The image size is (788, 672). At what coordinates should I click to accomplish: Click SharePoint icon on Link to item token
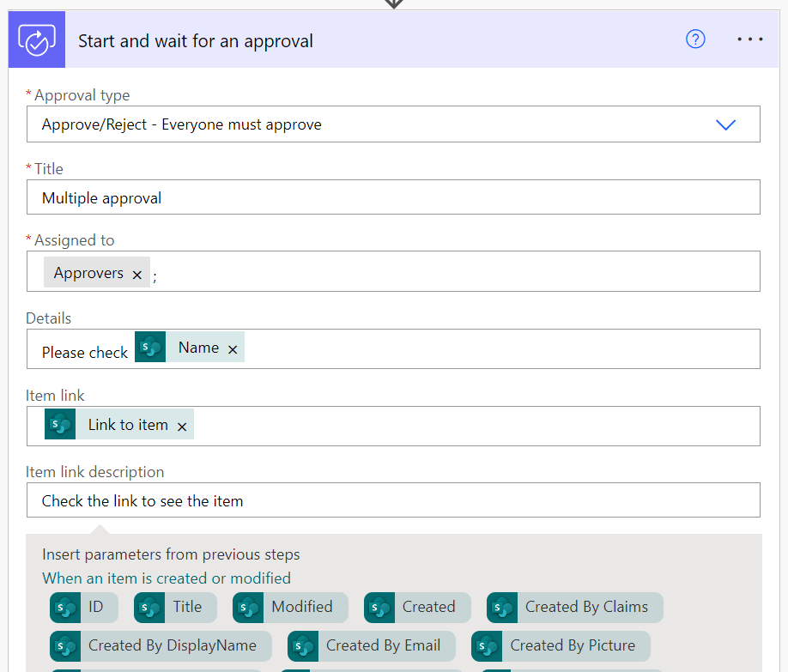(60, 424)
